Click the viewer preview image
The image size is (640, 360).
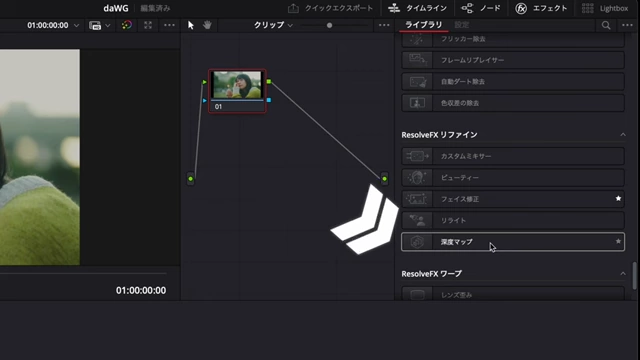(40, 157)
